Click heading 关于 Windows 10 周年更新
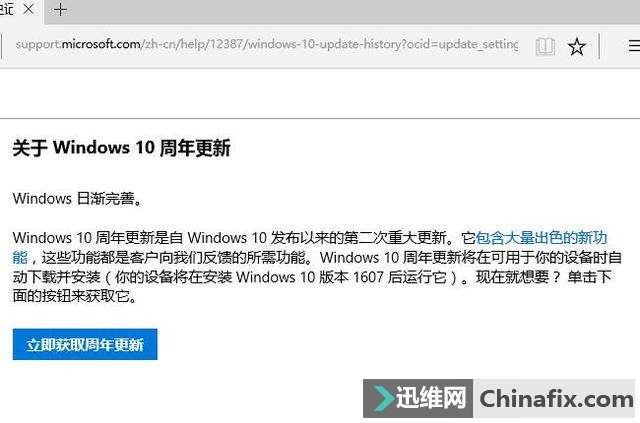The image size is (640, 423). 122,148
